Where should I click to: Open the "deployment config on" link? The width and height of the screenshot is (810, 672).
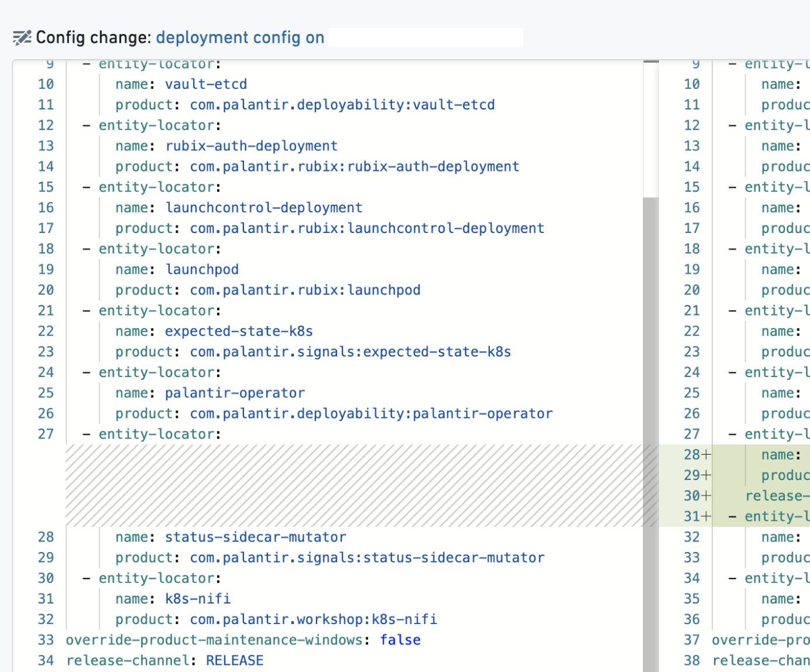[240, 37]
